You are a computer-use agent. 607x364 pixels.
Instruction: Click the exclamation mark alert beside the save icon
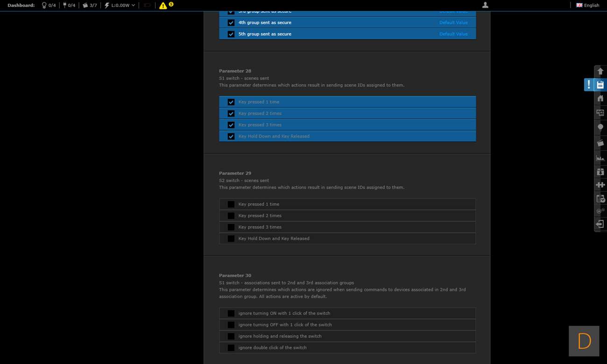coord(589,84)
